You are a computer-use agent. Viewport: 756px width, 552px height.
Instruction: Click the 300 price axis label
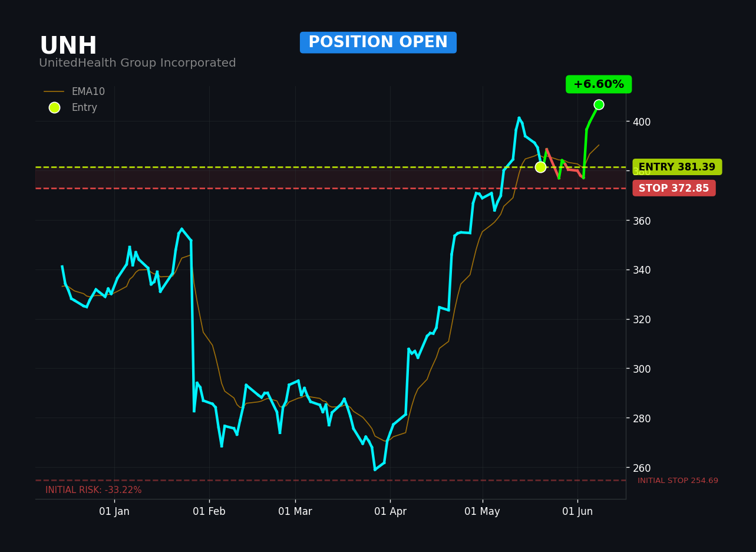click(x=642, y=369)
